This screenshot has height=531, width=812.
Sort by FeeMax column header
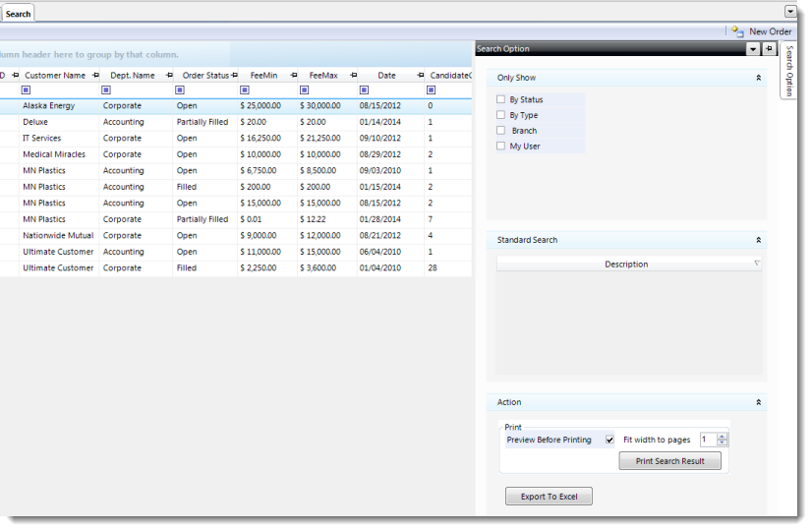pyautogui.click(x=323, y=76)
